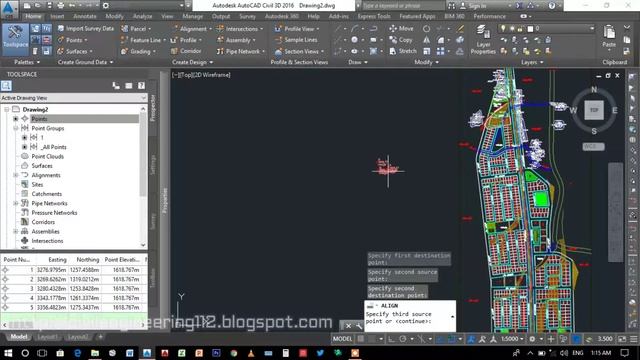The width and height of the screenshot is (640, 360).
Task: Expand the Create Ground Data panel
Action: tap(85, 62)
